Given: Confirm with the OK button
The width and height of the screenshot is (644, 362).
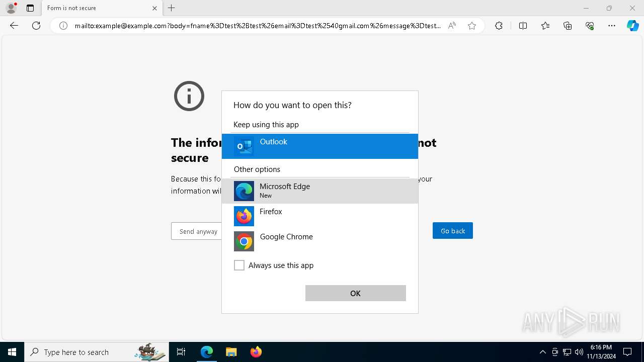Looking at the screenshot, I should (356, 293).
